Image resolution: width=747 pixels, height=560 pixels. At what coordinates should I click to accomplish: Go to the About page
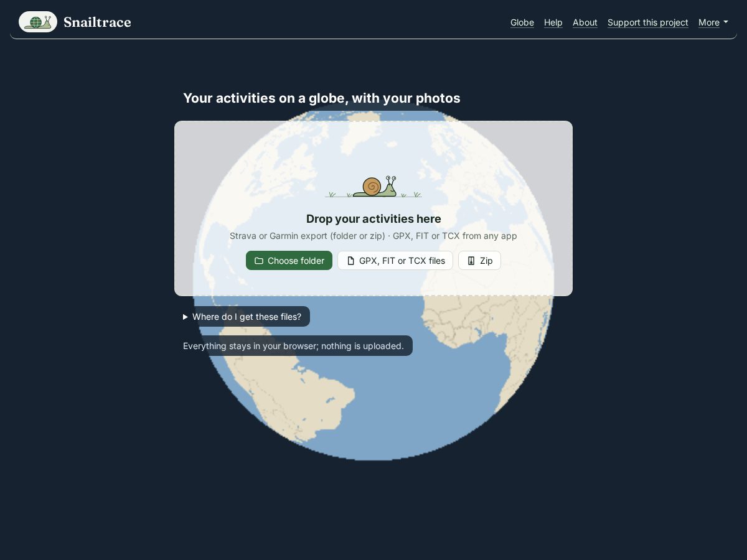[585, 22]
